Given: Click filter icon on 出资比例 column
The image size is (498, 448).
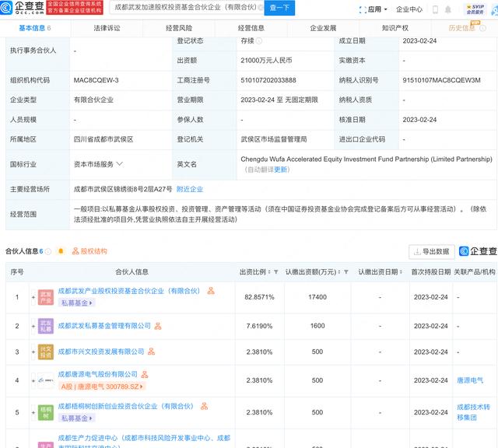Looking at the screenshot, I should click(276, 271).
